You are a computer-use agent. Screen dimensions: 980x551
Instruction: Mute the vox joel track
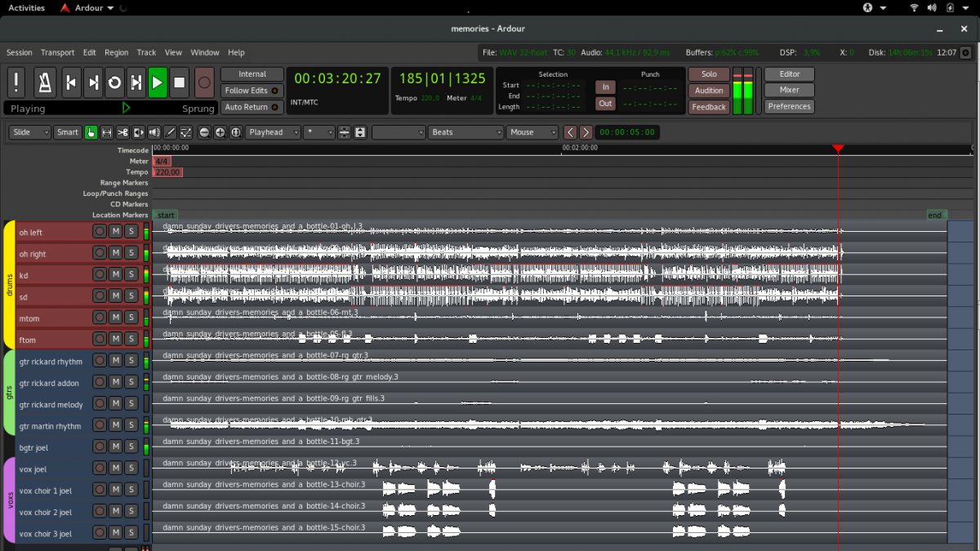(115, 468)
